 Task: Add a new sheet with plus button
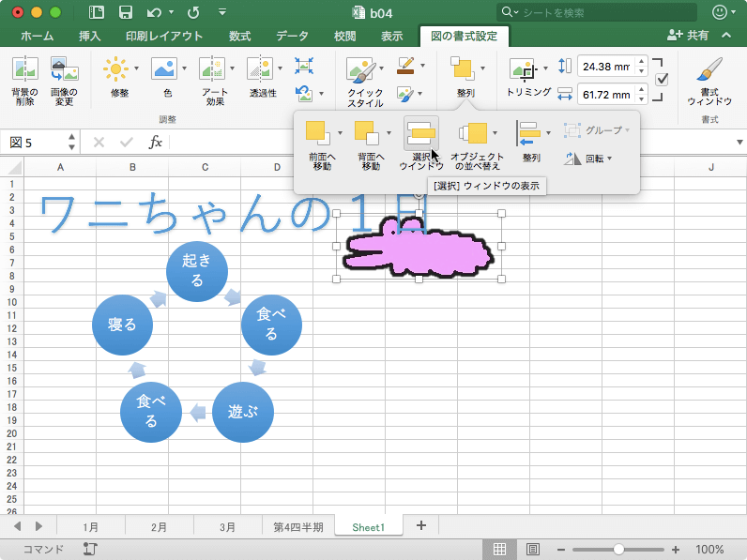tap(421, 525)
